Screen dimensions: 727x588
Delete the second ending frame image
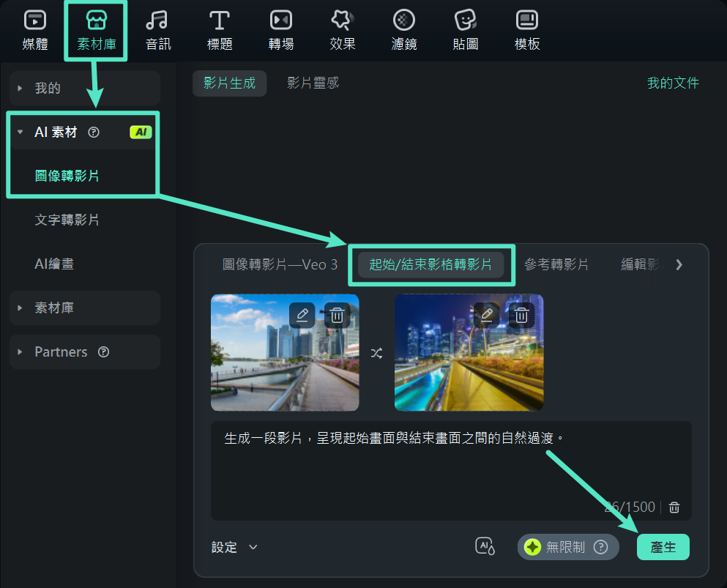521,315
